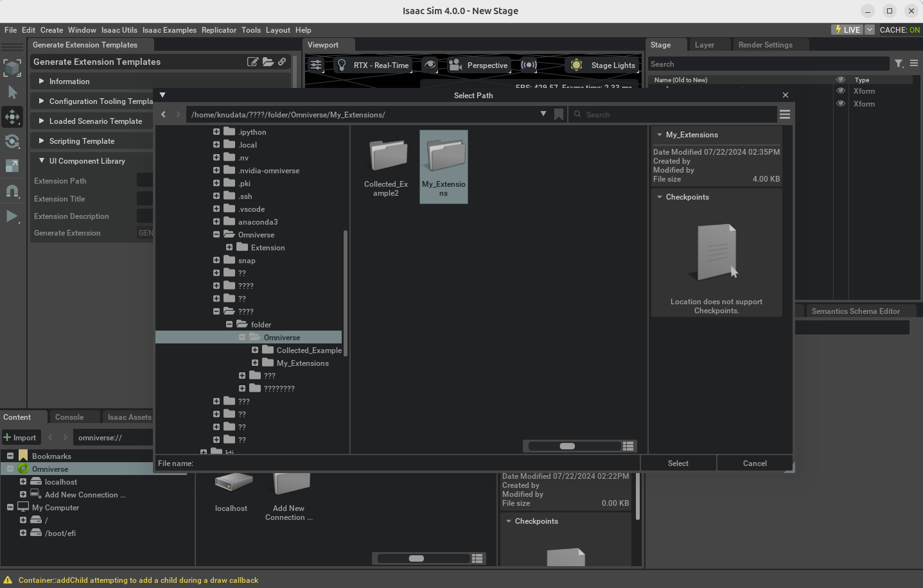Click the Stage Search field

point(768,64)
